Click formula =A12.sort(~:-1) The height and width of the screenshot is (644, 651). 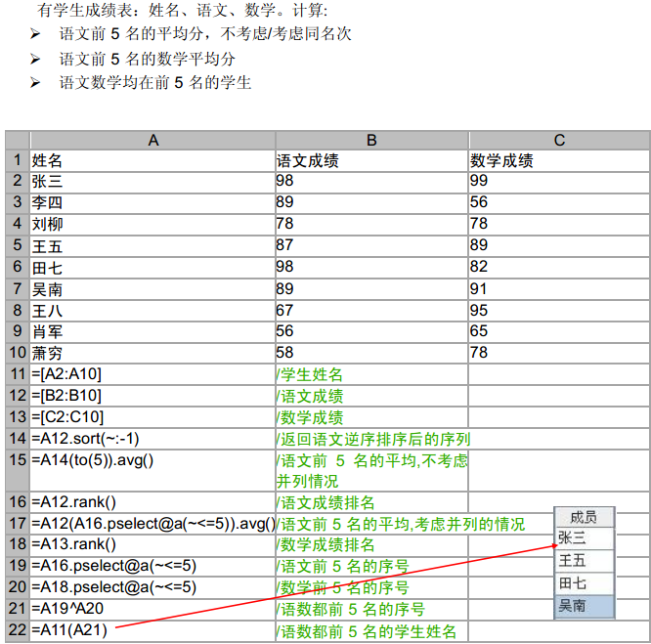152,439
